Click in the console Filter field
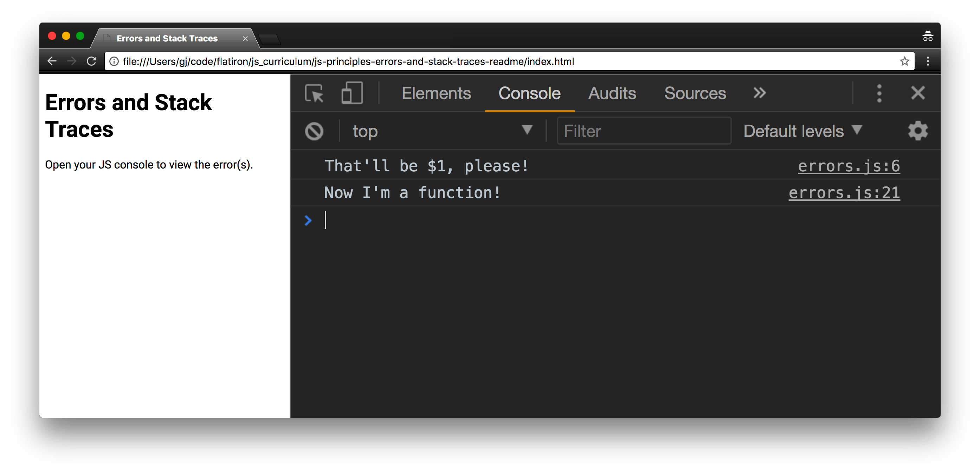 click(644, 131)
